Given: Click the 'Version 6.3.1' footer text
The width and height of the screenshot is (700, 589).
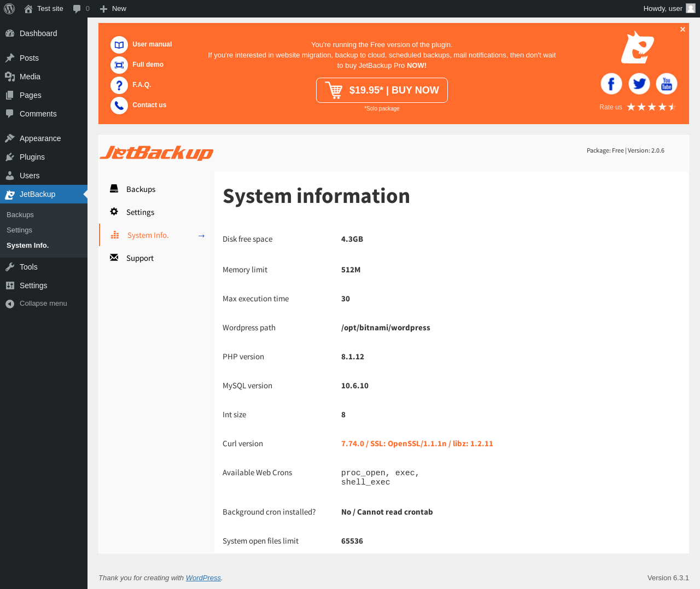Looking at the screenshot, I should click(x=668, y=578).
